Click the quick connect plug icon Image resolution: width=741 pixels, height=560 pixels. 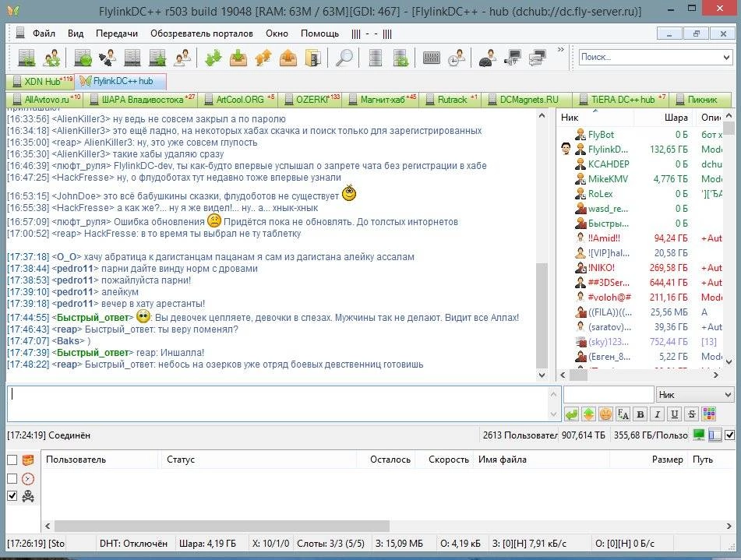pyautogui.click(x=108, y=58)
